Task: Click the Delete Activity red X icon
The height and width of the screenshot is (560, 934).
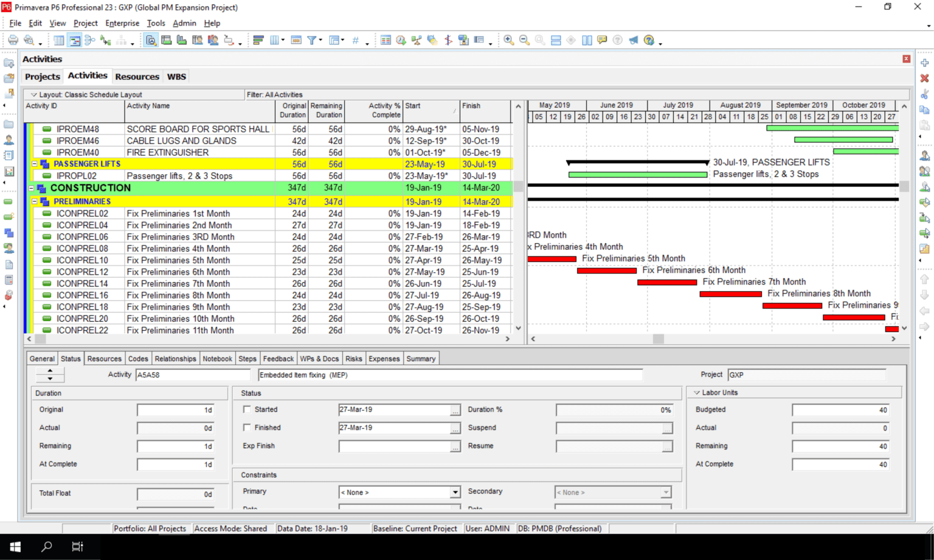Action: click(x=924, y=78)
